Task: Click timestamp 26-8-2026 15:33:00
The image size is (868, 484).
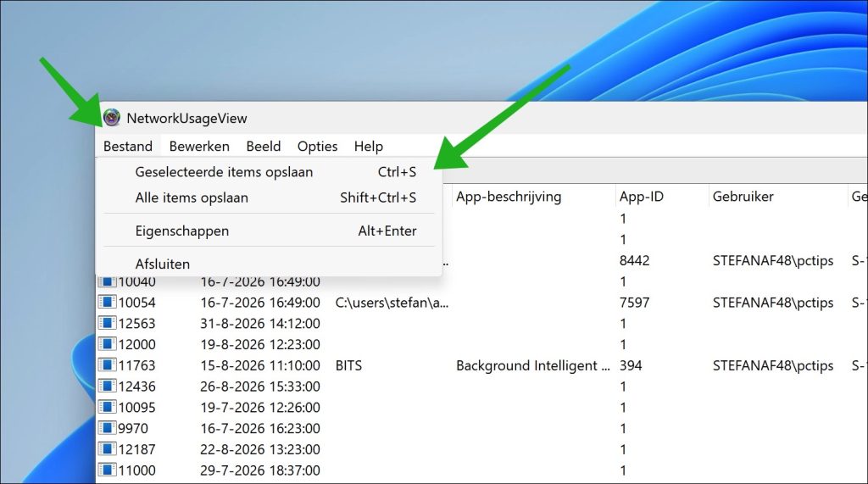Action: point(260,387)
